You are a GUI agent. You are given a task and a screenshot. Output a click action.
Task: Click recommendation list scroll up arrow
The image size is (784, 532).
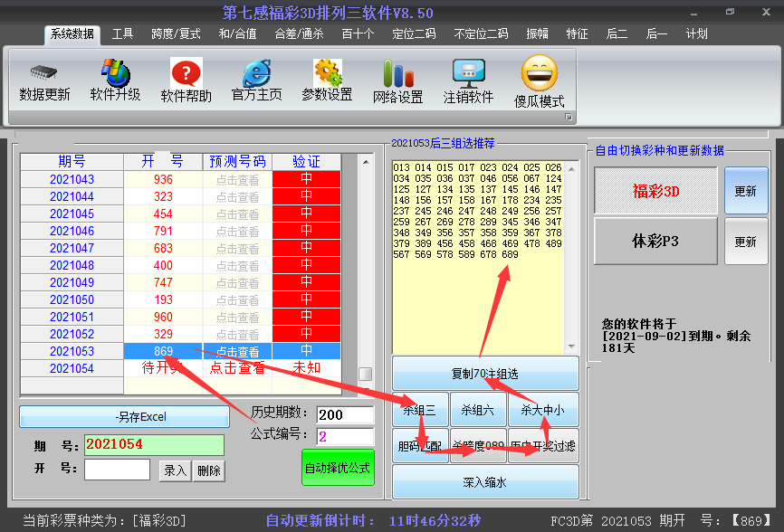point(571,169)
